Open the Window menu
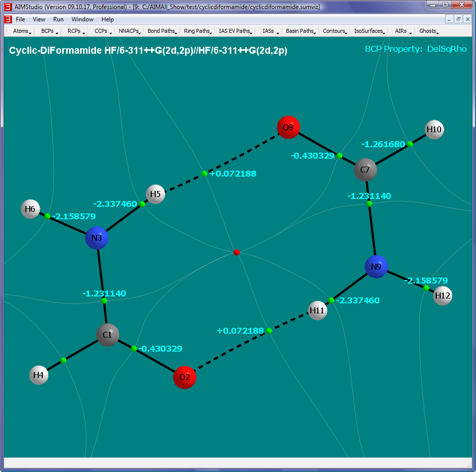This screenshot has height=472, width=476. [x=82, y=19]
